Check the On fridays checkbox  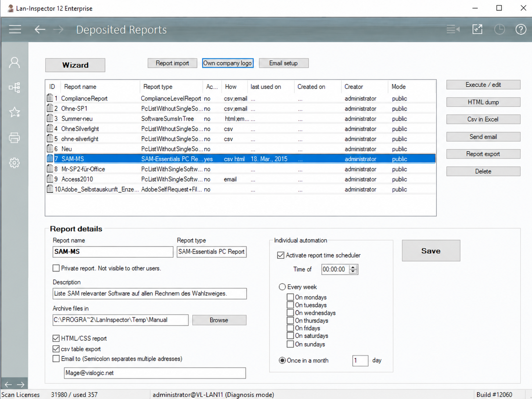tap(290, 328)
